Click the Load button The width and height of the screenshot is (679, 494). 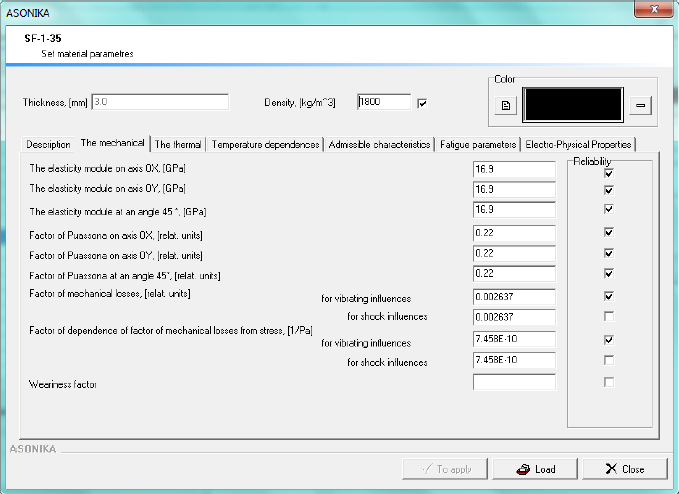(x=538, y=468)
